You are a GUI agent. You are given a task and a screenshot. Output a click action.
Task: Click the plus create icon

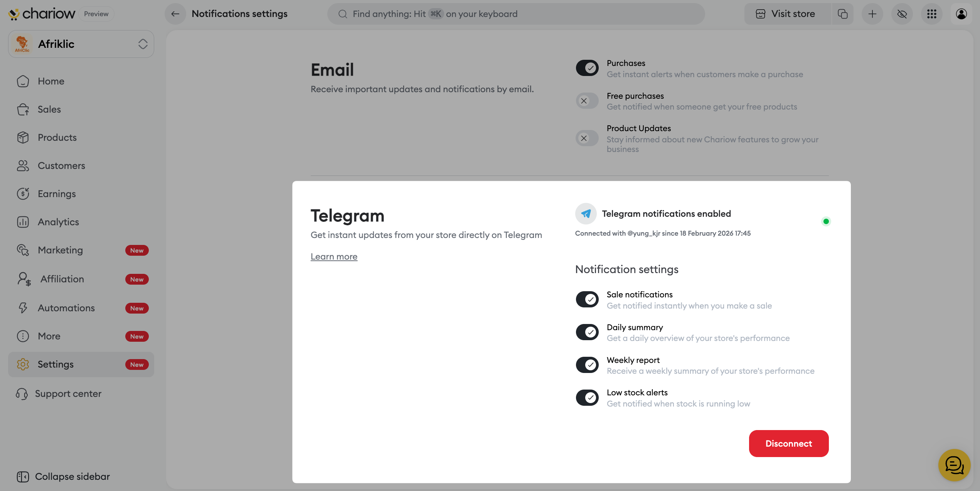pyautogui.click(x=872, y=14)
